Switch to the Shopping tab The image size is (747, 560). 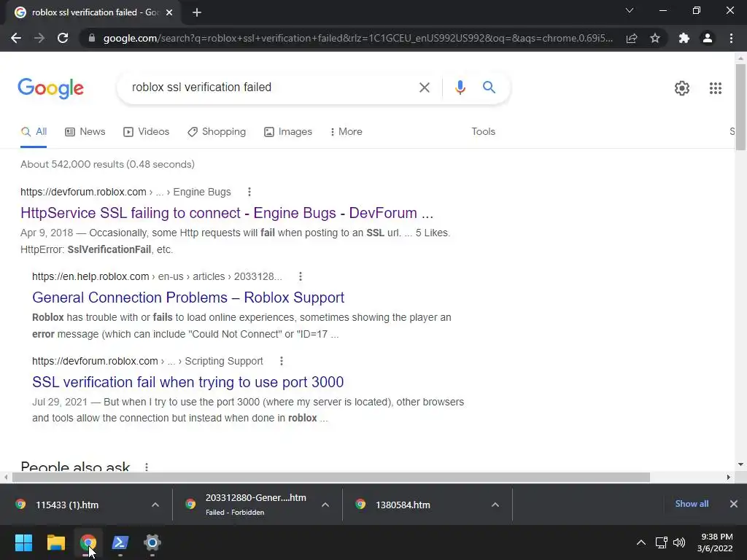217,132
